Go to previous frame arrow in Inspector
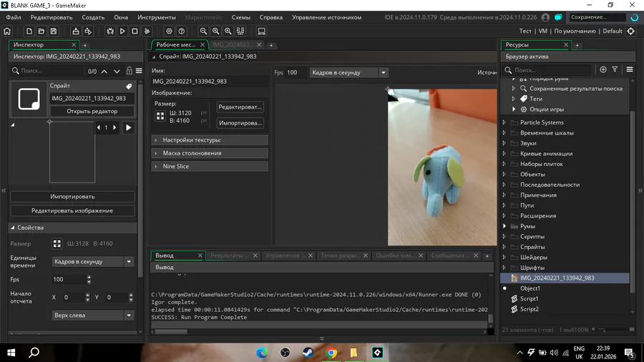644x362 pixels. pos(99,127)
